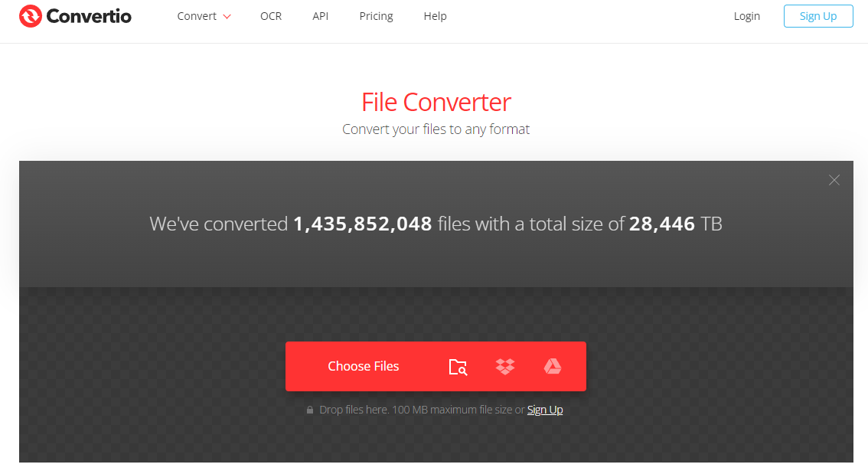
Task: Choose files from Google Drive
Action: [x=553, y=367]
